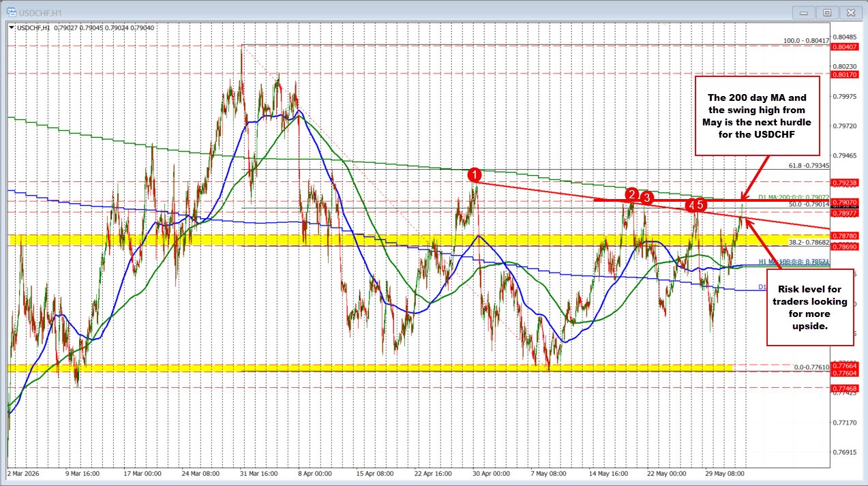
Task: Click the USDCHF,H1 window title text
Action: click(39, 12)
